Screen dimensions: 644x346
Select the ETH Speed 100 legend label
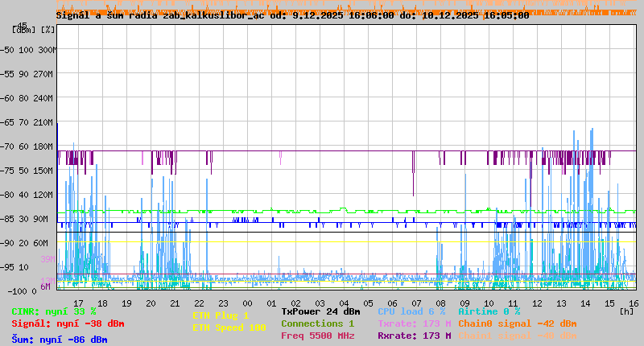click(x=229, y=327)
